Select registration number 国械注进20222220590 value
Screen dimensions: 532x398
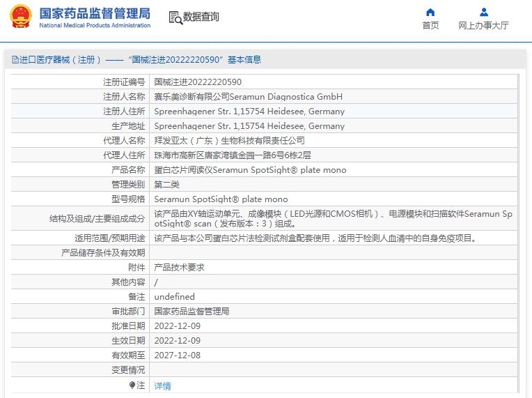(198, 82)
